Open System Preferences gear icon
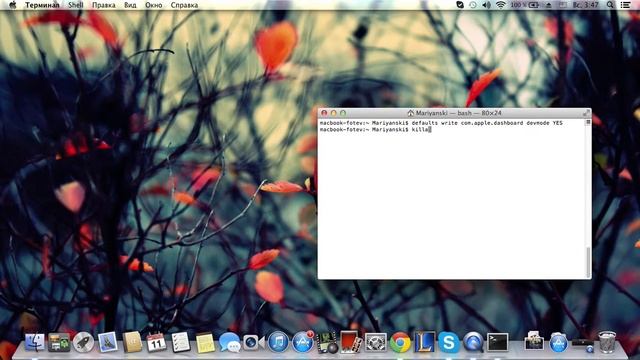 pyautogui.click(x=376, y=342)
